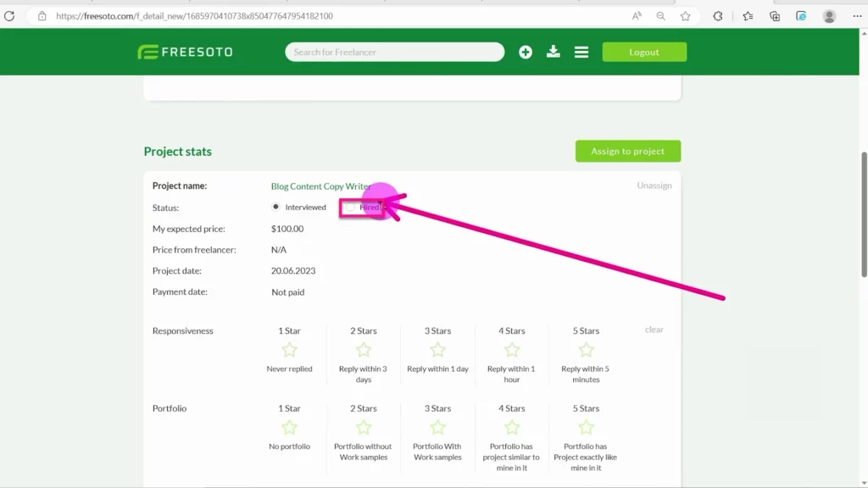Click the Assign to project button
This screenshot has height=488, width=868.
(628, 151)
